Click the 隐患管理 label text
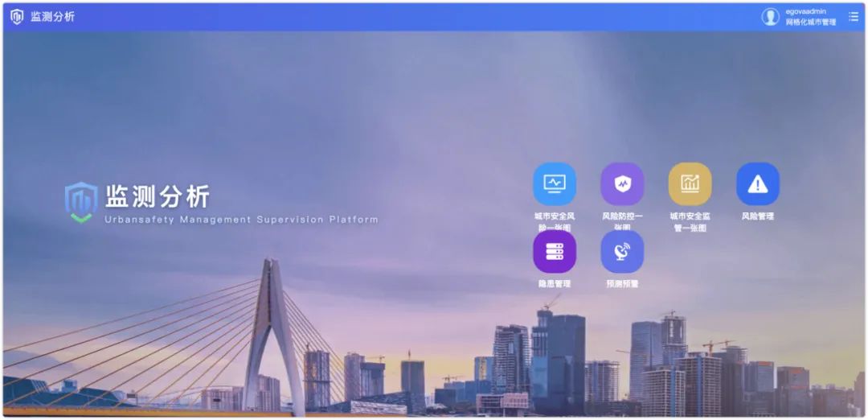The width and height of the screenshot is (868, 420). [555, 284]
